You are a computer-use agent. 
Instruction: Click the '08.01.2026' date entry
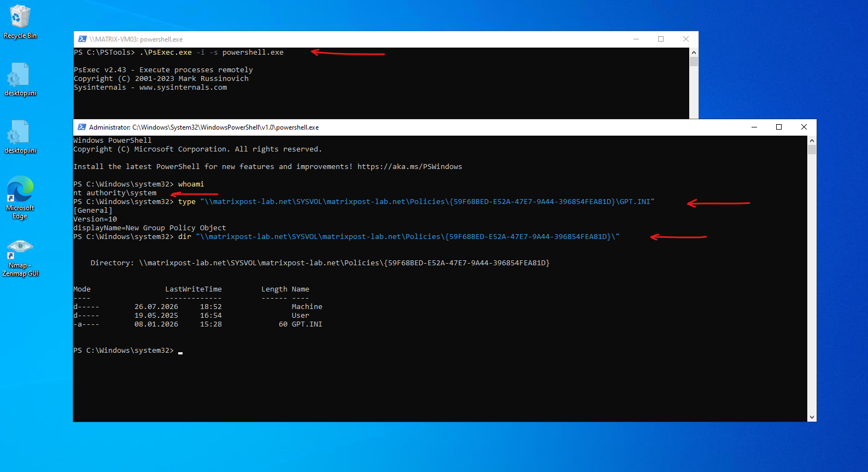(156, 324)
